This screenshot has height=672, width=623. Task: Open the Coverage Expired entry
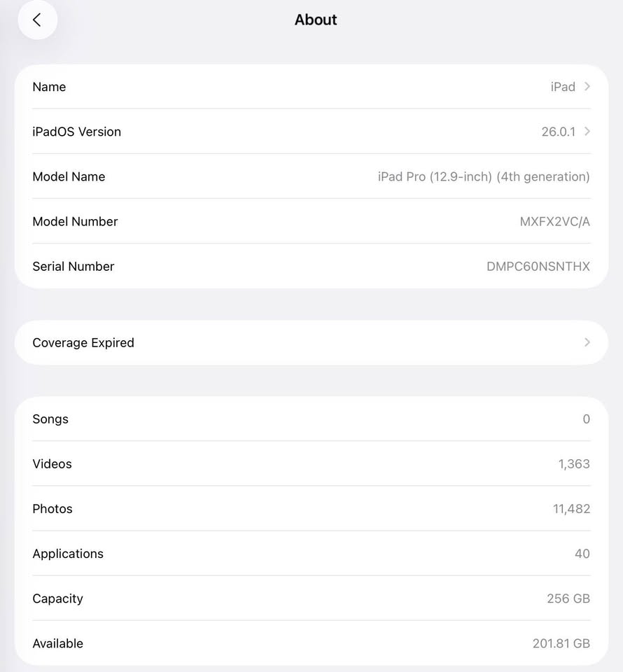click(83, 343)
